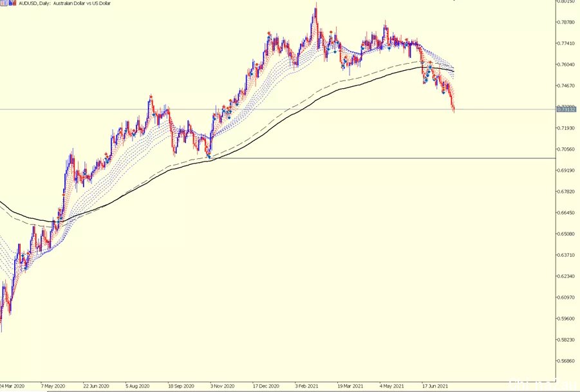Screen dimensions: 580x392
Task: Click the 19 Mar 2021 date label
Action: pyautogui.click(x=350, y=386)
